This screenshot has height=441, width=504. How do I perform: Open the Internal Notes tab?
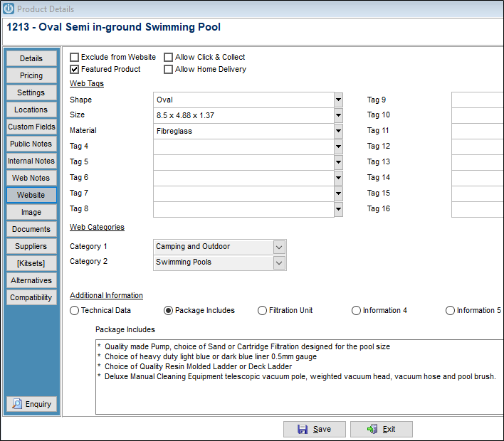[x=31, y=161]
